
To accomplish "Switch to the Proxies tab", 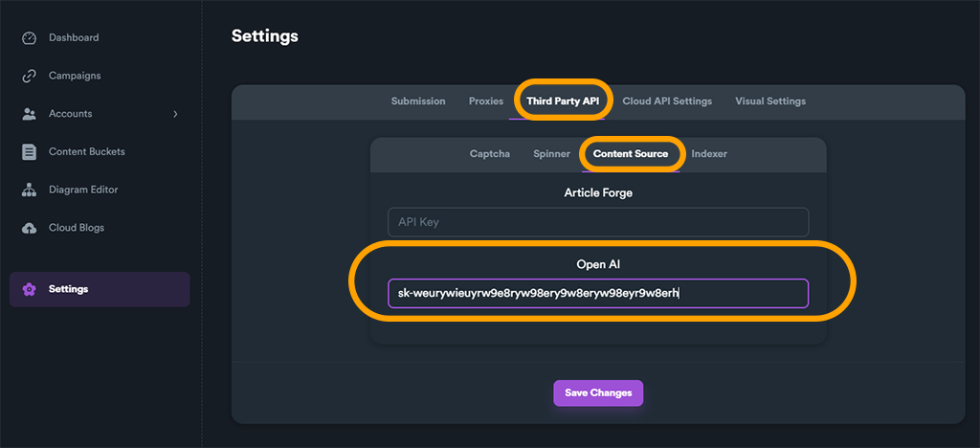I will click(485, 101).
